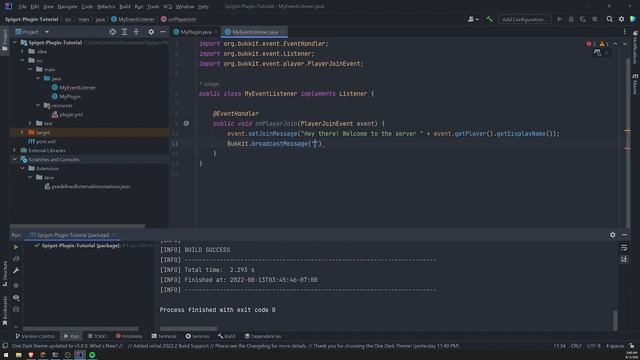Go to next highlighted problem arrow

[x=624, y=44]
